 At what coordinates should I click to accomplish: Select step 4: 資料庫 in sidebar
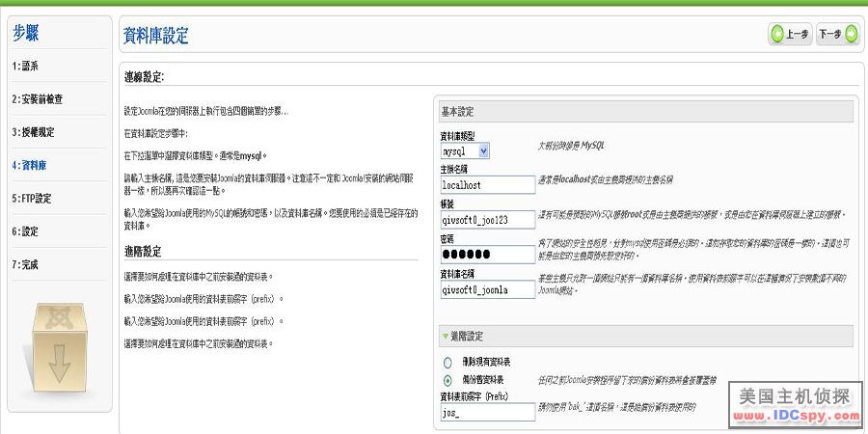[x=29, y=165]
